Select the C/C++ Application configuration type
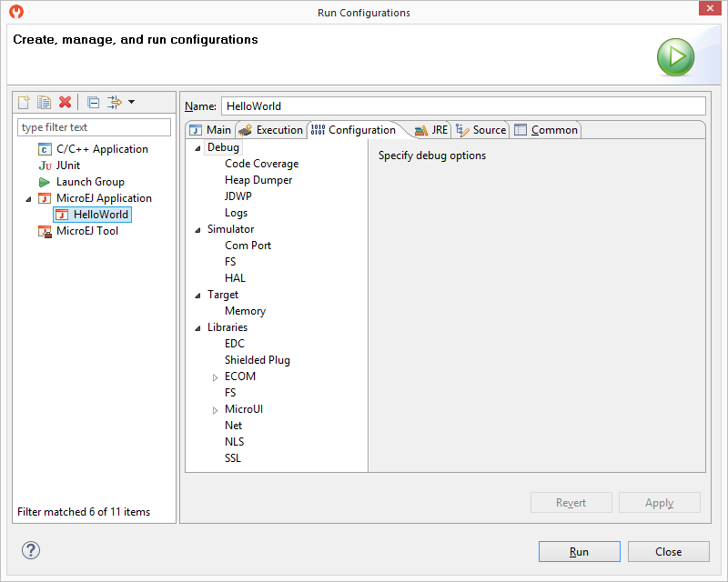The width and height of the screenshot is (728, 582). (x=102, y=149)
